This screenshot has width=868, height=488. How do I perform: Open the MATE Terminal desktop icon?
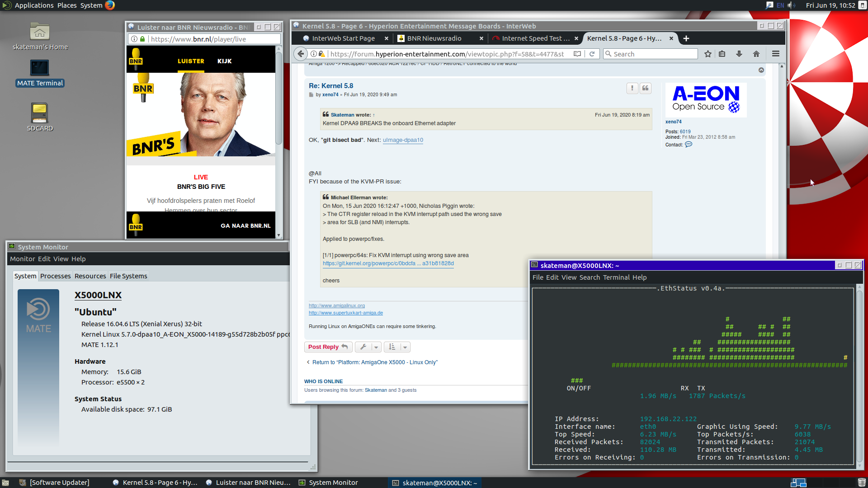coord(40,73)
